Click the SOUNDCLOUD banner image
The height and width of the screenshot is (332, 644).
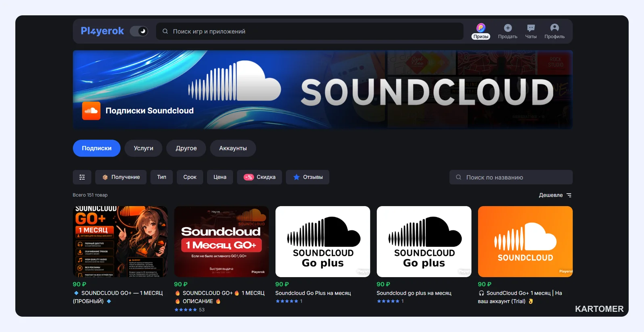tap(323, 90)
